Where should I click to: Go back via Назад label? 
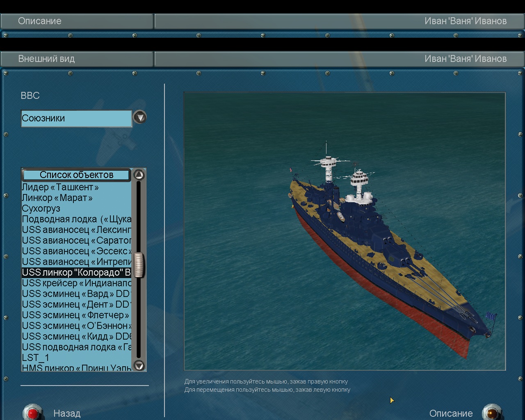(x=67, y=413)
